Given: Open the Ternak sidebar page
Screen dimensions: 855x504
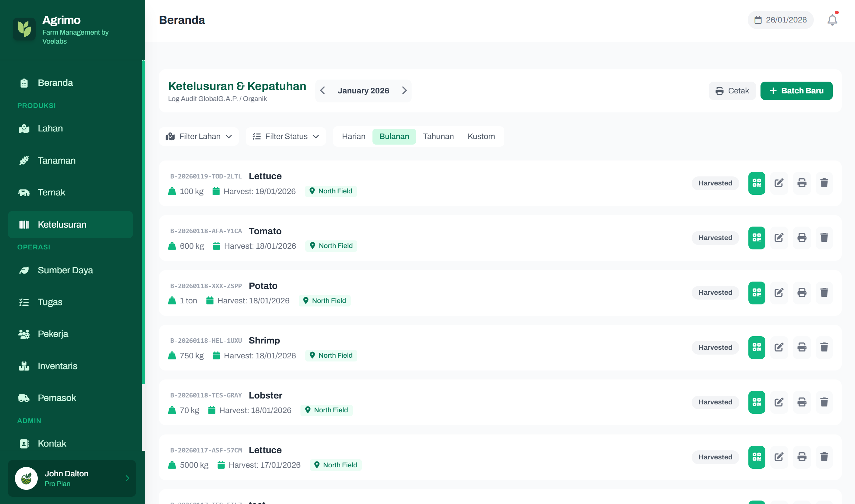Looking at the screenshot, I should pos(51,192).
